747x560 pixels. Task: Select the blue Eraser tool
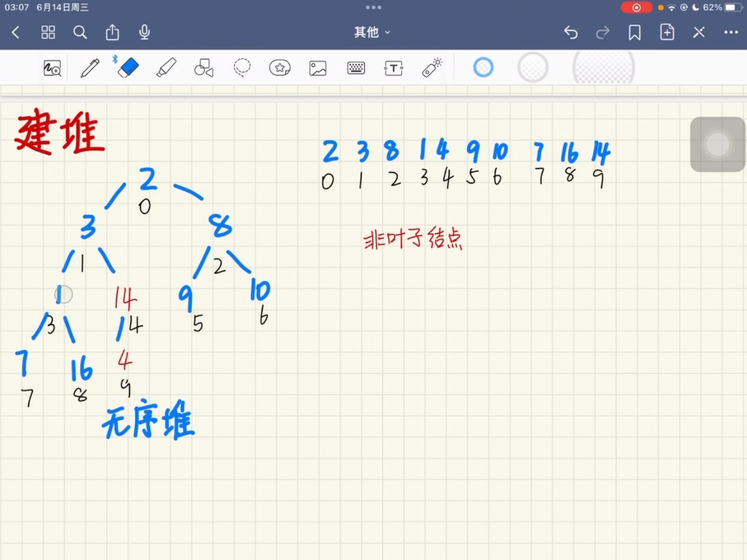pos(129,67)
